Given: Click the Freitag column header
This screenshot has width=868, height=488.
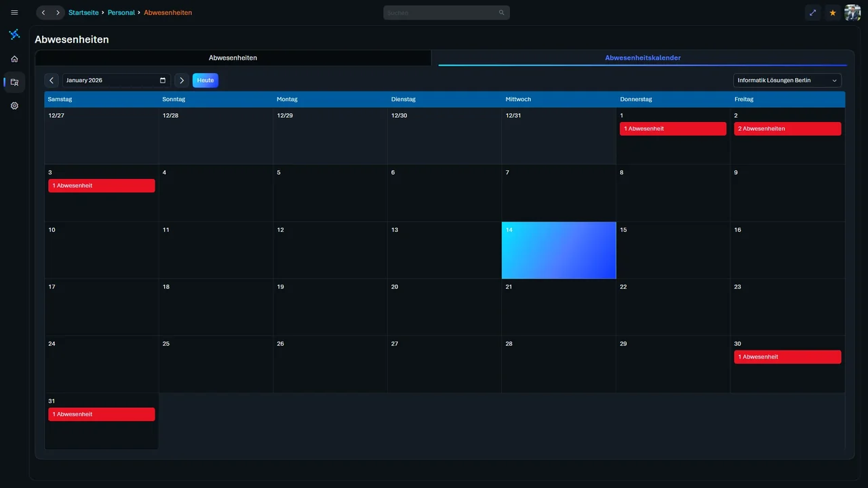Looking at the screenshot, I should coord(788,100).
